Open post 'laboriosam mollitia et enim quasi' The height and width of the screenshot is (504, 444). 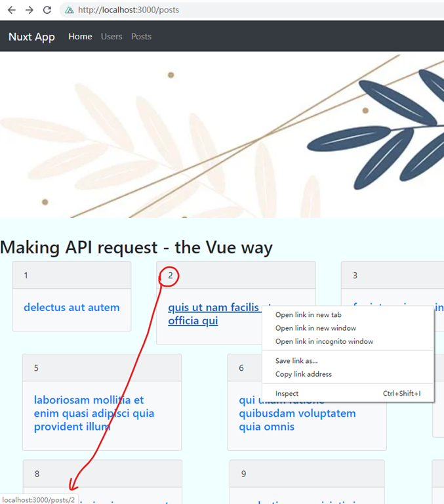(x=94, y=413)
